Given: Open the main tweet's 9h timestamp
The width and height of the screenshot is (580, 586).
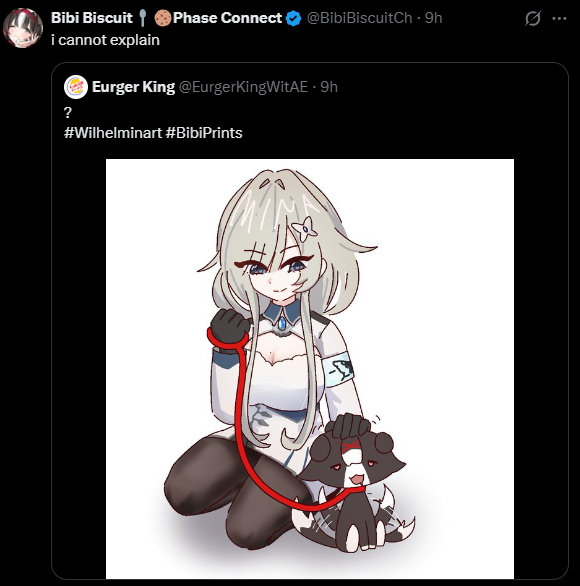Looking at the screenshot, I should coord(434,18).
